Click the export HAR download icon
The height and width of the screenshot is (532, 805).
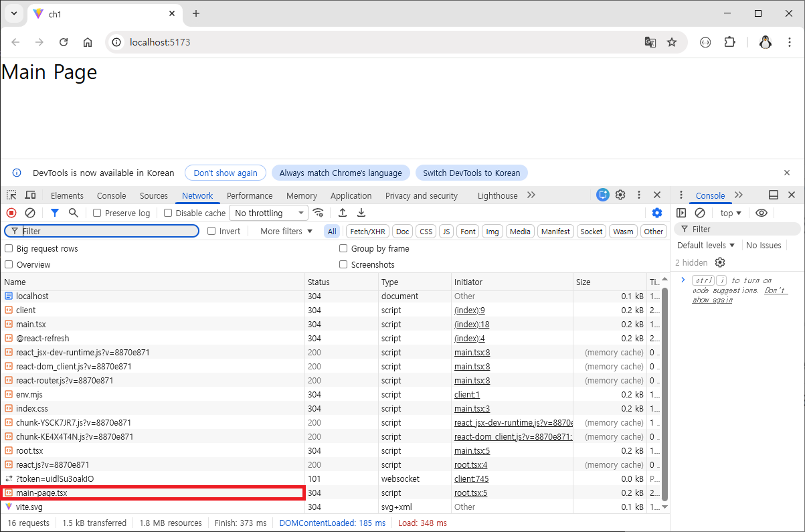point(361,213)
